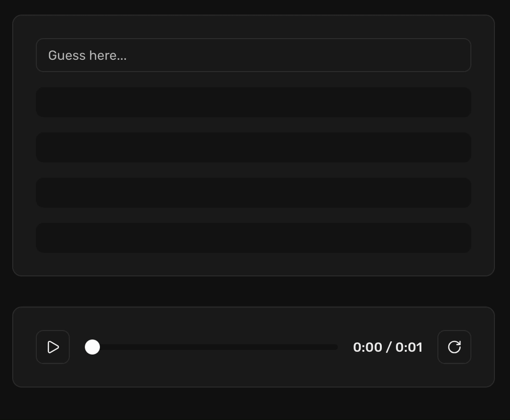The height and width of the screenshot is (420, 510).
Task: Focus the "Guess here..." text field
Action: pyautogui.click(x=253, y=55)
